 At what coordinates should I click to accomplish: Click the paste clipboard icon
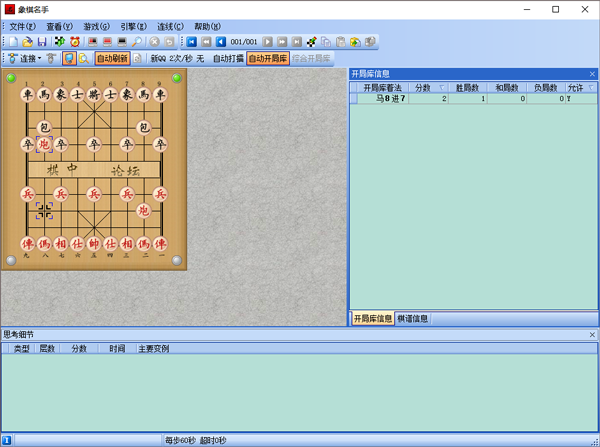(341, 42)
